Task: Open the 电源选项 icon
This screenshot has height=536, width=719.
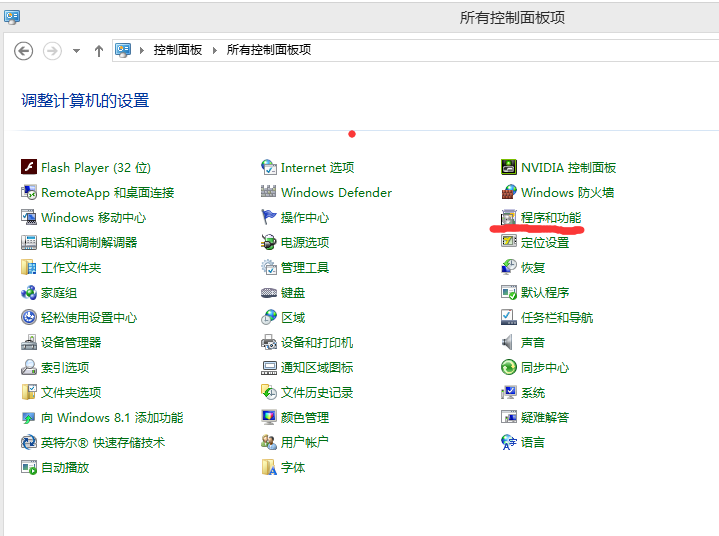Action: coord(269,242)
